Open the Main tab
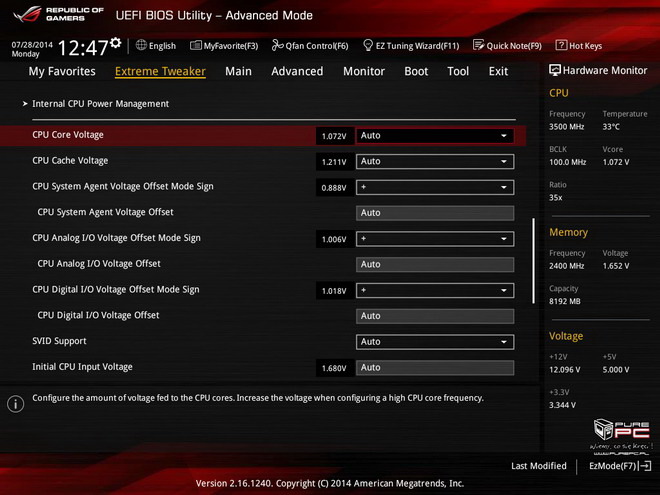Screen dimensions: 660x495 [x=238, y=72]
